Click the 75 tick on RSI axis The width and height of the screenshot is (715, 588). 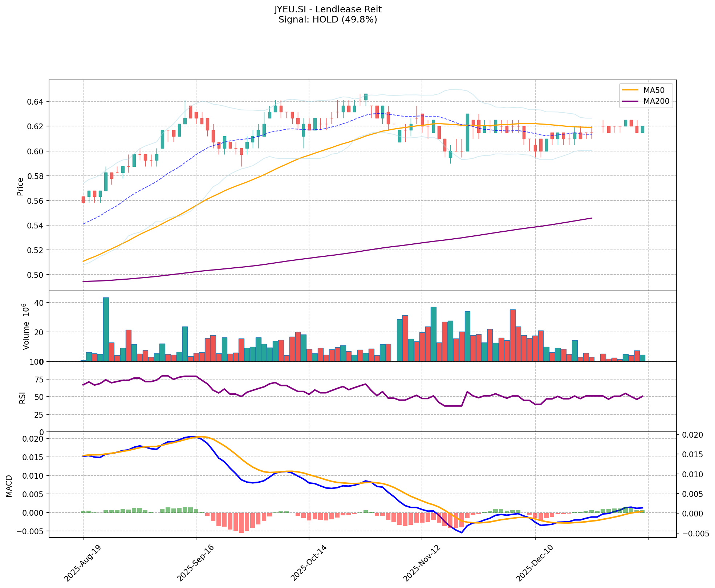tap(40, 380)
